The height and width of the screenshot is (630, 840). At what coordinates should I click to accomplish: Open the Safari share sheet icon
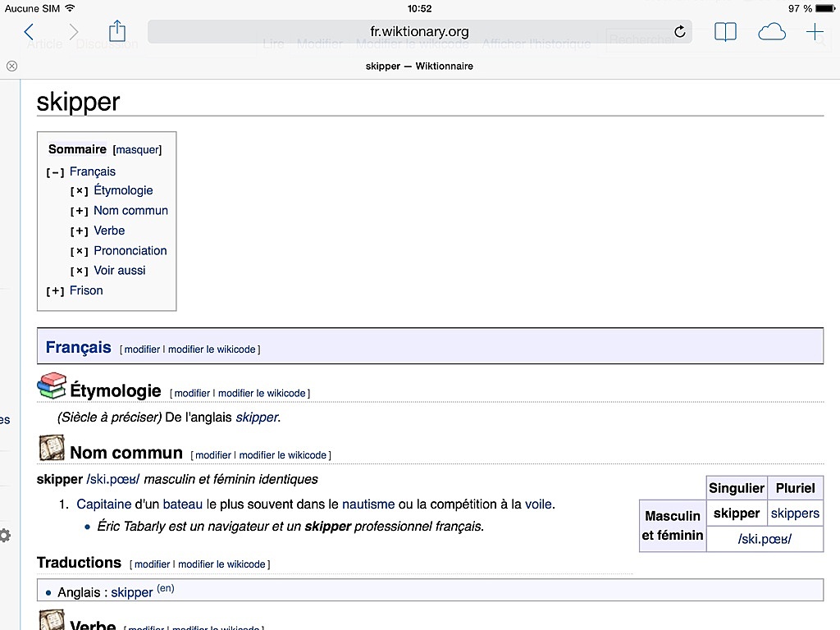click(x=117, y=31)
